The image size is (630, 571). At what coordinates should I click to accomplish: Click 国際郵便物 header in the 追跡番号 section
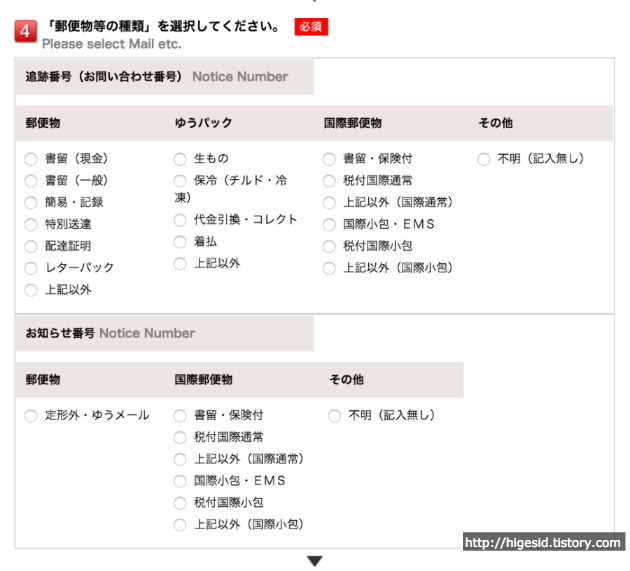click(353, 123)
